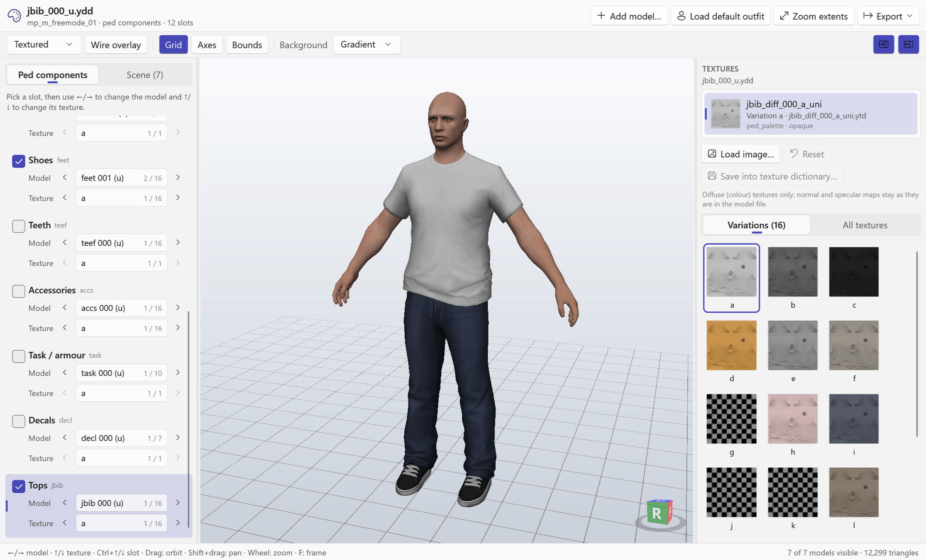
Task: Click the Reset texture button
Action: click(x=807, y=154)
